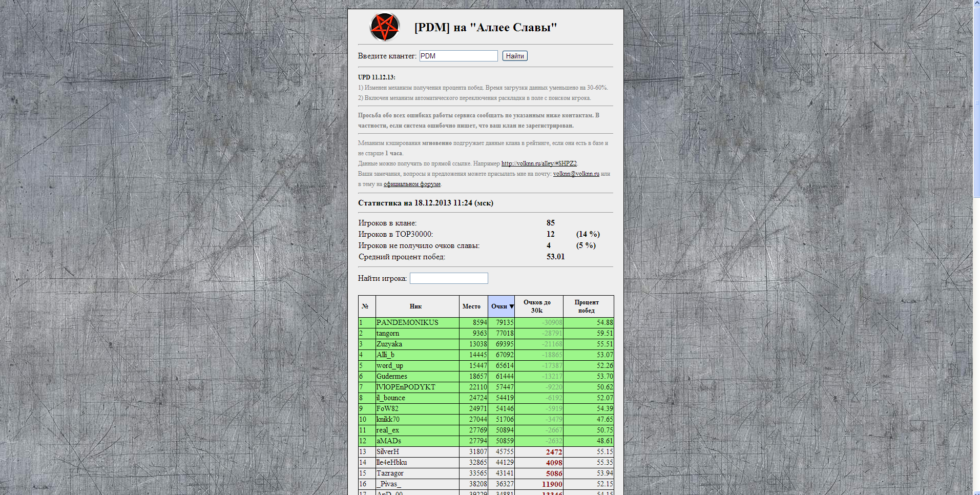Click the points value 77018
980x495 pixels.
[x=505, y=334]
